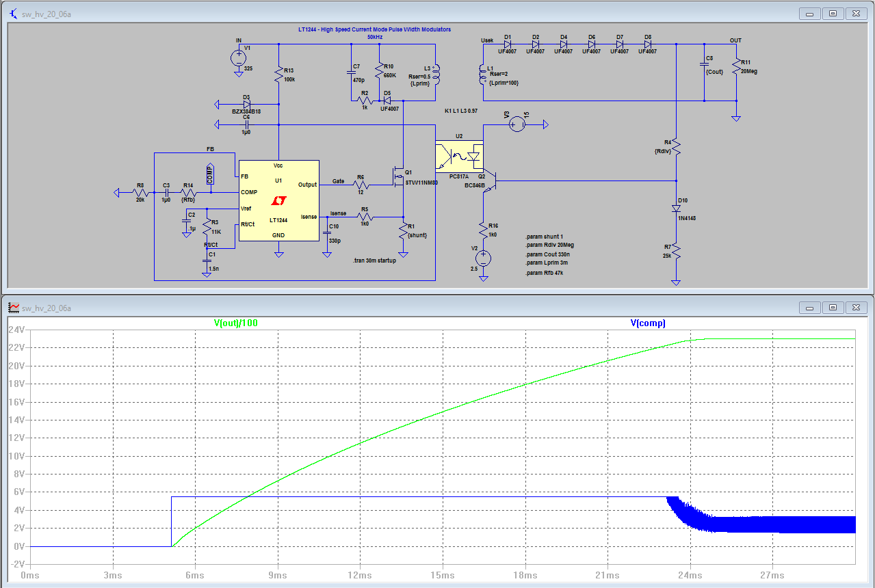Close the schematic window
This screenshot has width=875, height=588.
pos(855,13)
